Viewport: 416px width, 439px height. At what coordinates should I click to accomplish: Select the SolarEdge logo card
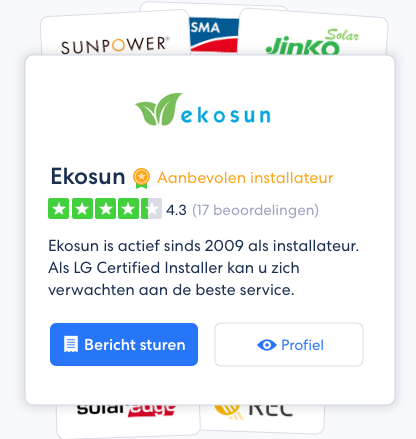pyautogui.click(x=128, y=420)
